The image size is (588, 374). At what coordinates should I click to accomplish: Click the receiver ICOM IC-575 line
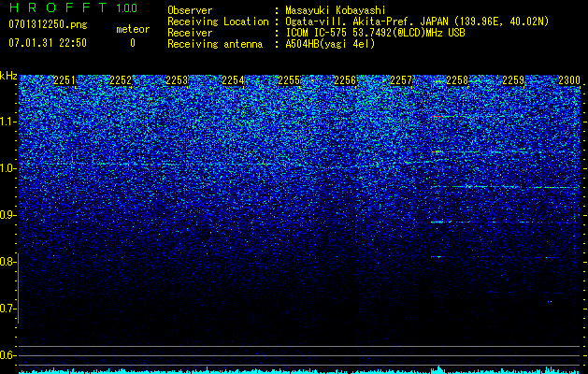375,33
